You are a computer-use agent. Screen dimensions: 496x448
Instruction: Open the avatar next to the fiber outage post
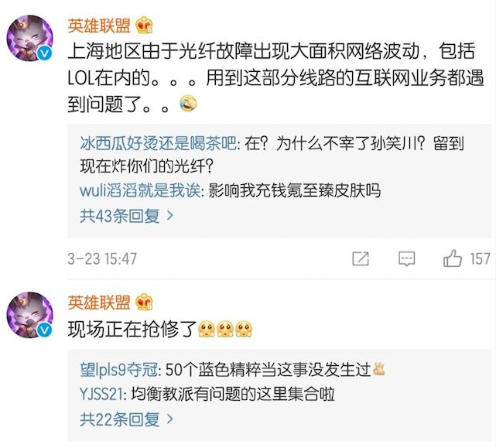click(x=30, y=39)
